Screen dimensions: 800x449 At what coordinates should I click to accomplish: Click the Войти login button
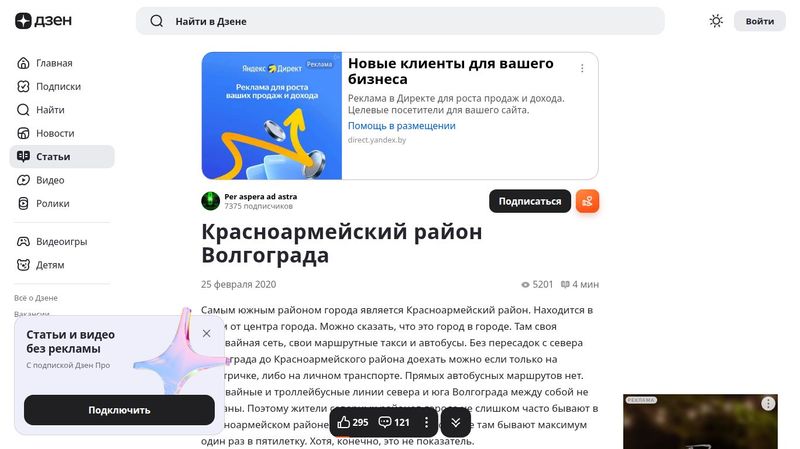(x=759, y=21)
